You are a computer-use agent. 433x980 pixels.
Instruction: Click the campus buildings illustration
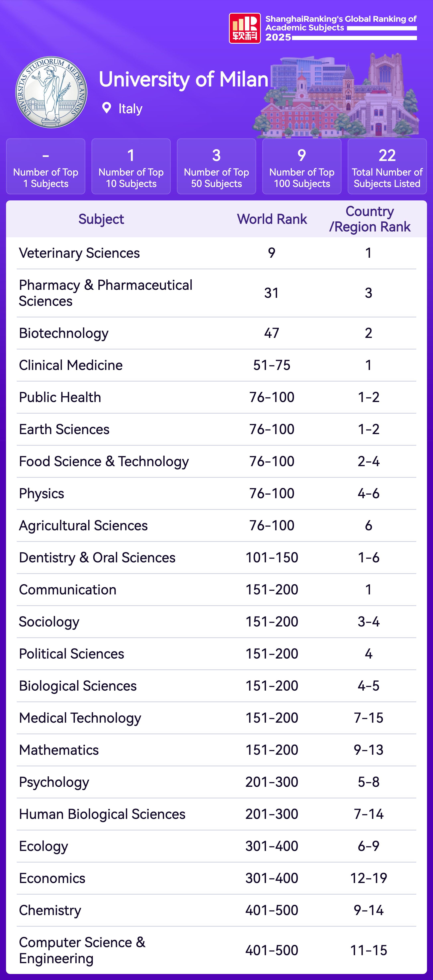coord(339,97)
